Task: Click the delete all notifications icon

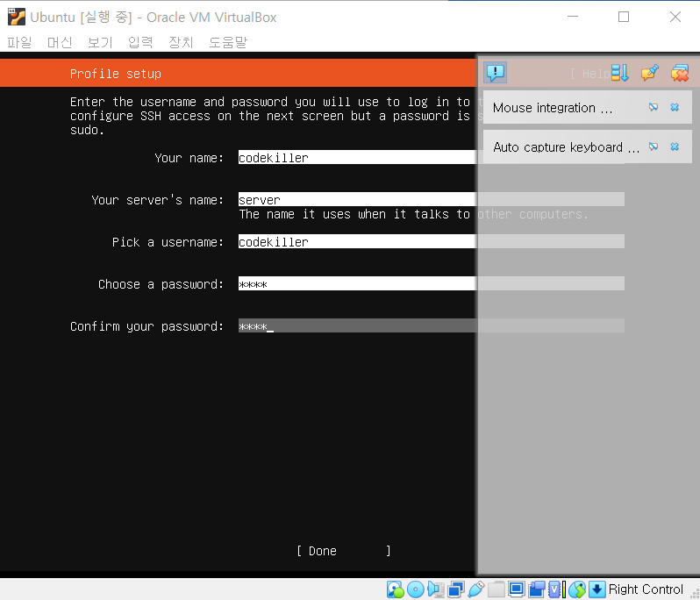Action: [680, 73]
